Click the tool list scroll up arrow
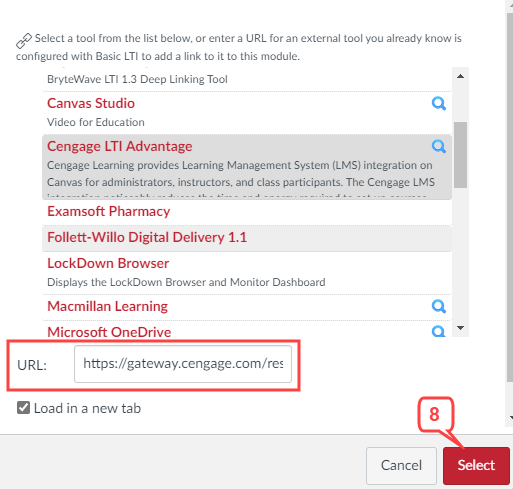This screenshot has width=513, height=489. (461, 76)
